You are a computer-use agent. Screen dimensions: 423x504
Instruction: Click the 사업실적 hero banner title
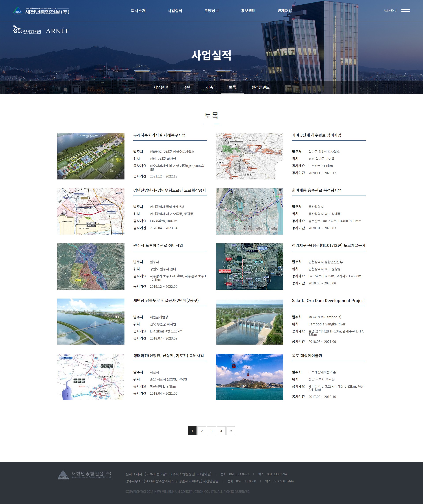click(x=211, y=55)
